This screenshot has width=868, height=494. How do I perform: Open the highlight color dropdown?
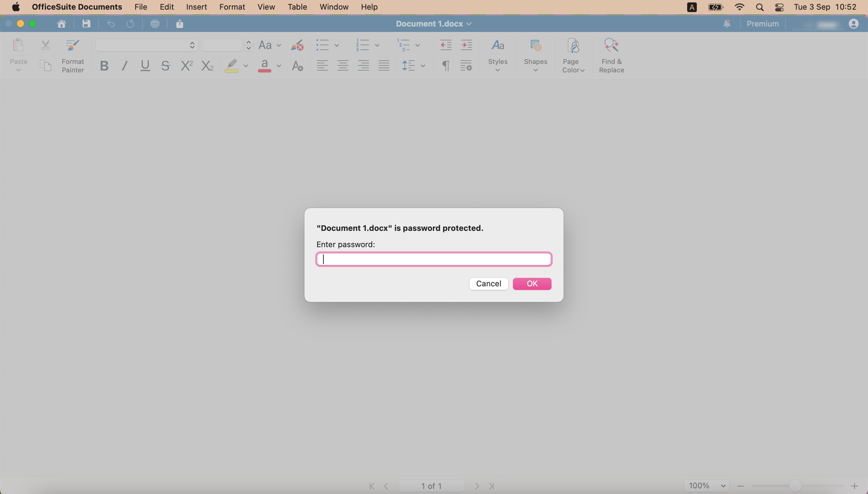point(245,65)
